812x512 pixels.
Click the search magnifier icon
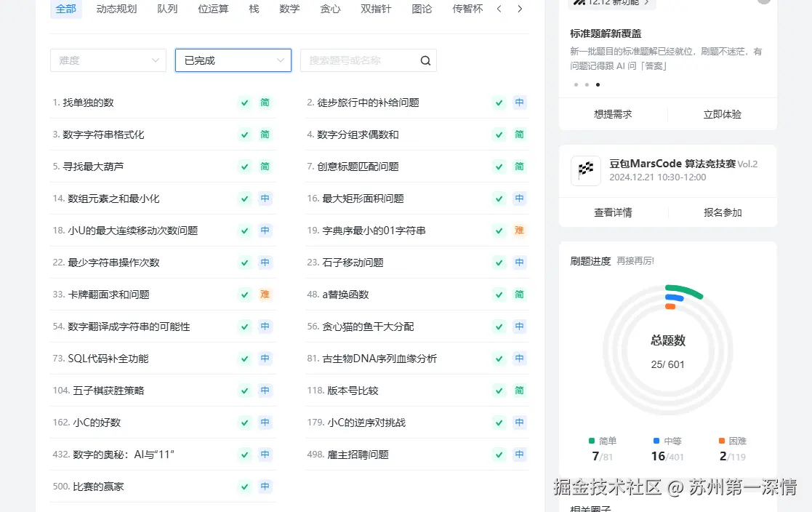(x=425, y=60)
